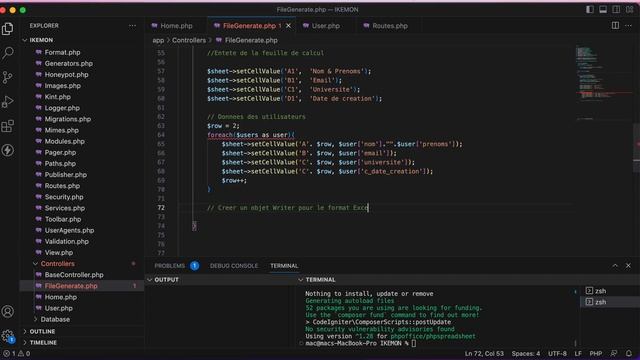Expand the Outline section
Image resolution: width=640 pixels, height=360 pixels.
(x=82, y=331)
